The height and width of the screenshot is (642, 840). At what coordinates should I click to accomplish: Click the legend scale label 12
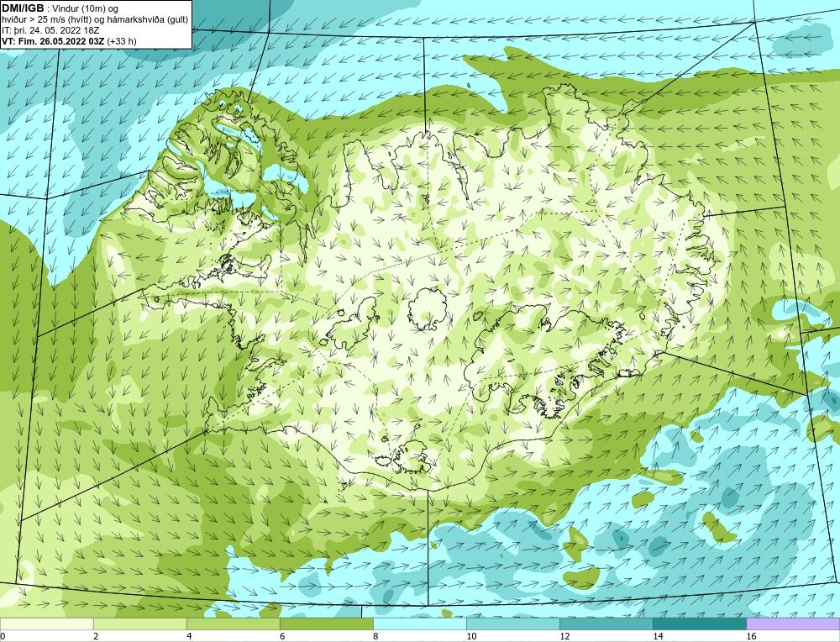[564, 636]
